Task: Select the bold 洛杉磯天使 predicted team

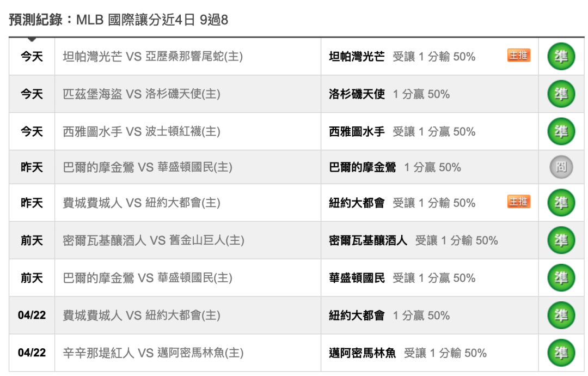Action: pyautogui.click(x=357, y=94)
